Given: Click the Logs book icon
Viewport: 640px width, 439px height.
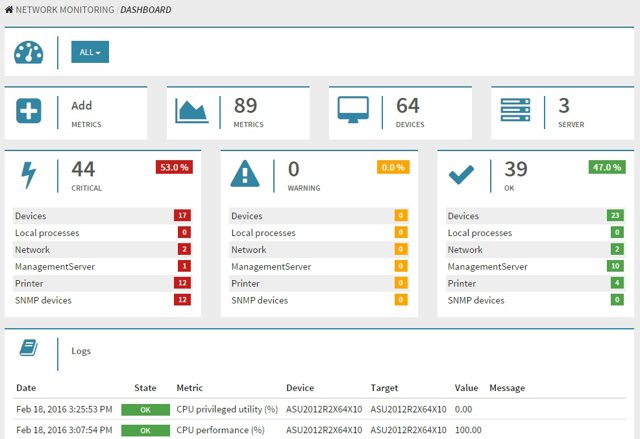Looking at the screenshot, I should coord(29,348).
